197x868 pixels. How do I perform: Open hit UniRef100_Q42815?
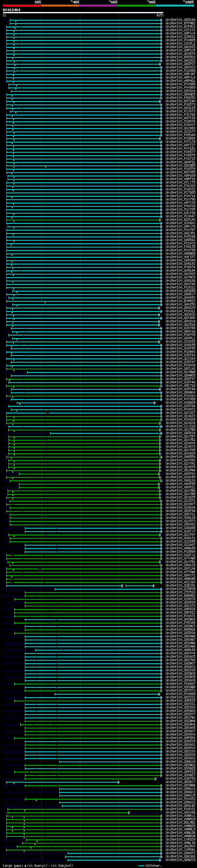pos(180,47)
